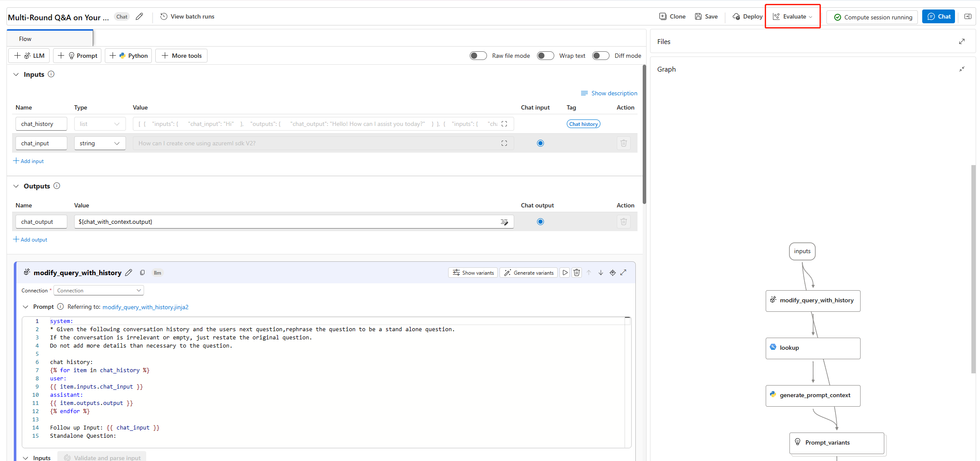Select the chat_input Chat input radio
980x461 pixels.
coord(540,143)
